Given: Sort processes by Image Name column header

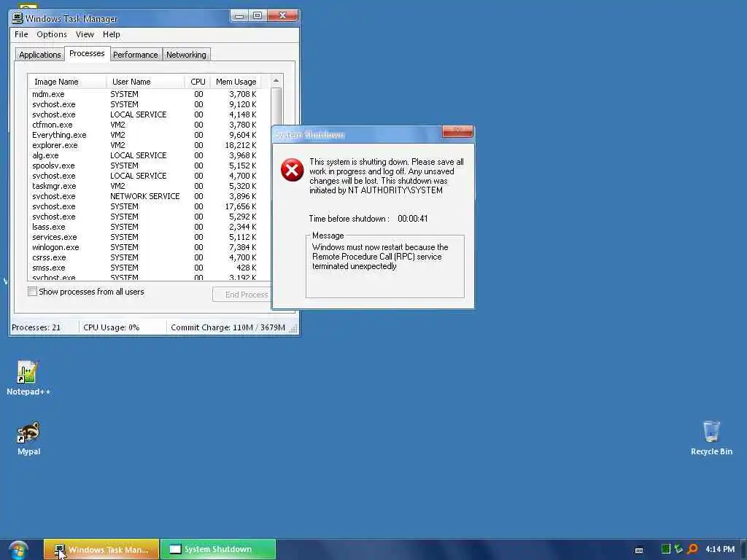Looking at the screenshot, I should (67, 82).
